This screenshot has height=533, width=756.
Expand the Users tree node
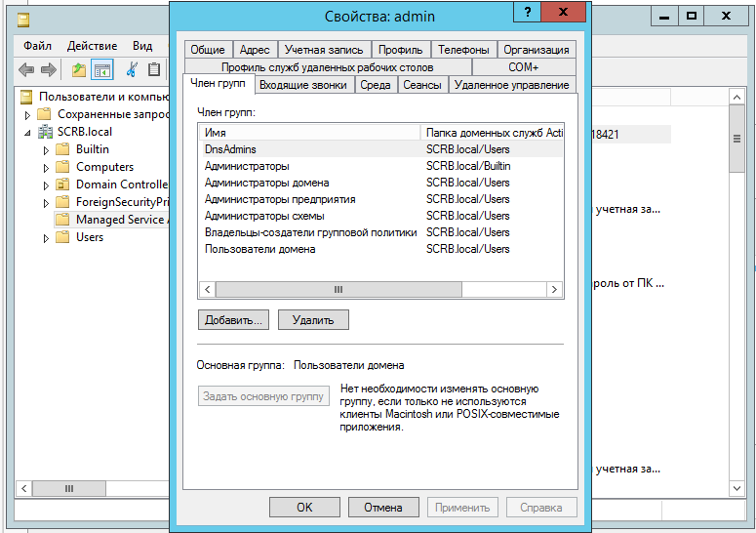pyautogui.click(x=46, y=238)
